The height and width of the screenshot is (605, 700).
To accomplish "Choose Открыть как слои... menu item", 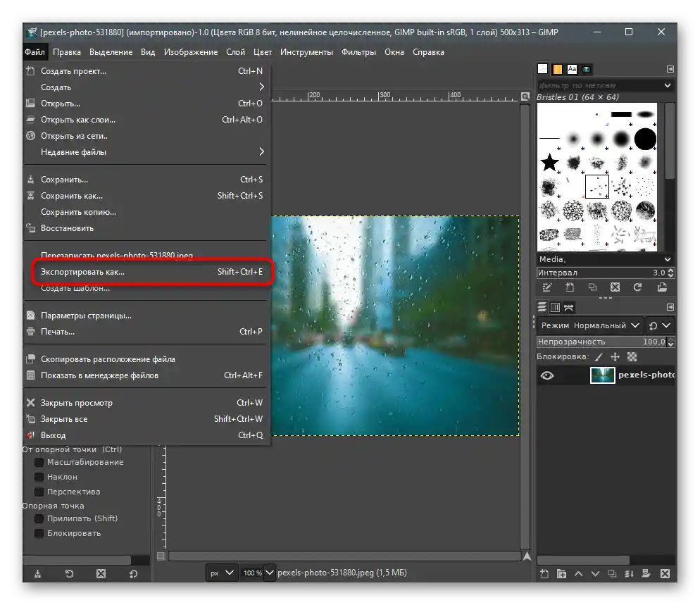I will click(147, 120).
